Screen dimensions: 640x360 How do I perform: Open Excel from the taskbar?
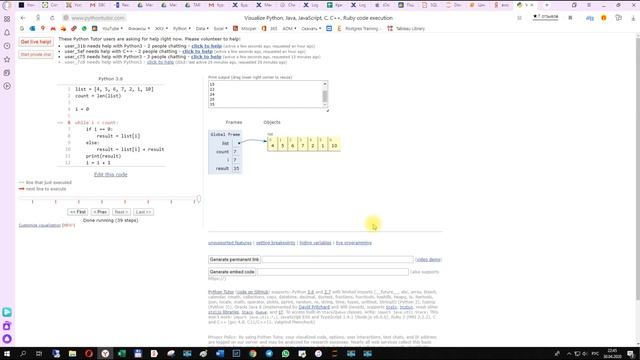pos(122,353)
